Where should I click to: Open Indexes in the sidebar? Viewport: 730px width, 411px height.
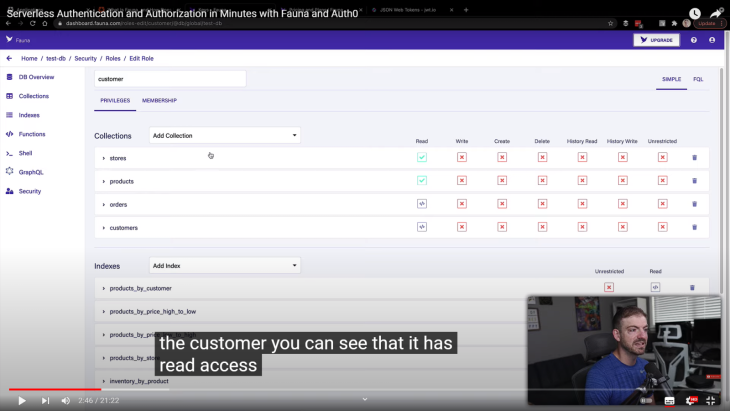(x=29, y=115)
